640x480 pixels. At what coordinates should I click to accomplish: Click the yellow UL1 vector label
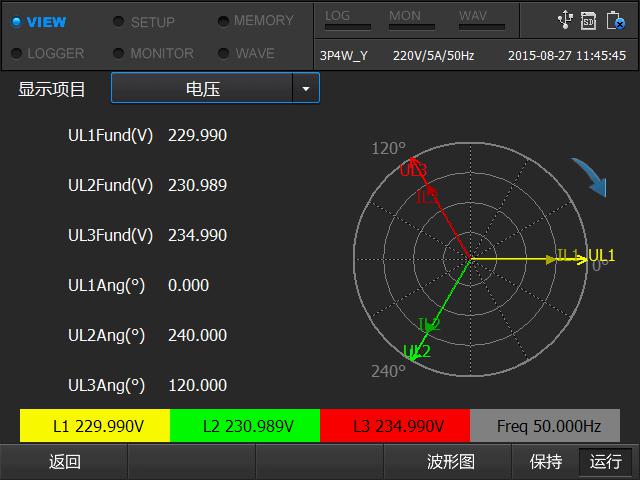coord(601,256)
